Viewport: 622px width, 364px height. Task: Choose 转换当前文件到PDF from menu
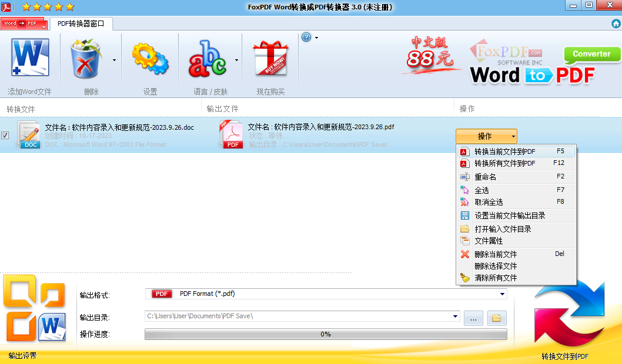pos(516,151)
